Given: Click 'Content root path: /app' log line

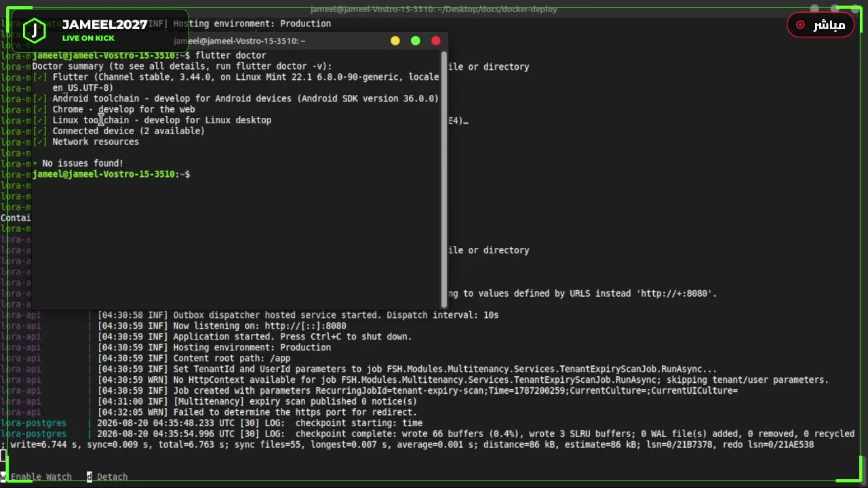Looking at the screenshot, I should tap(194, 359).
